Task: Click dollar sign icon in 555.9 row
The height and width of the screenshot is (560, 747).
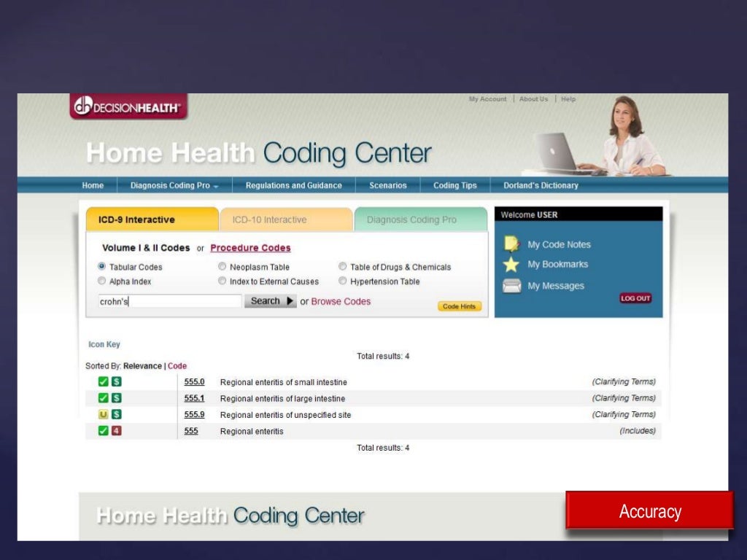Action: pos(116,414)
